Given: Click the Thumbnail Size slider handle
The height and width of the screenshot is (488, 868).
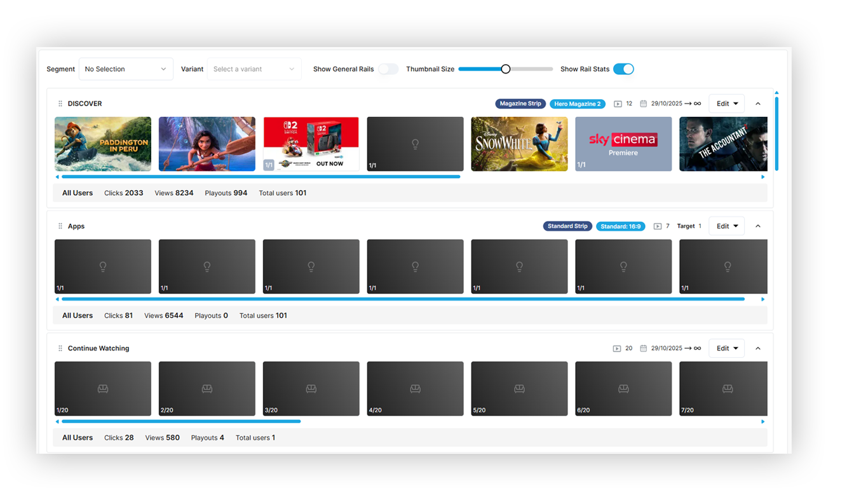Looking at the screenshot, I should 505,69.
